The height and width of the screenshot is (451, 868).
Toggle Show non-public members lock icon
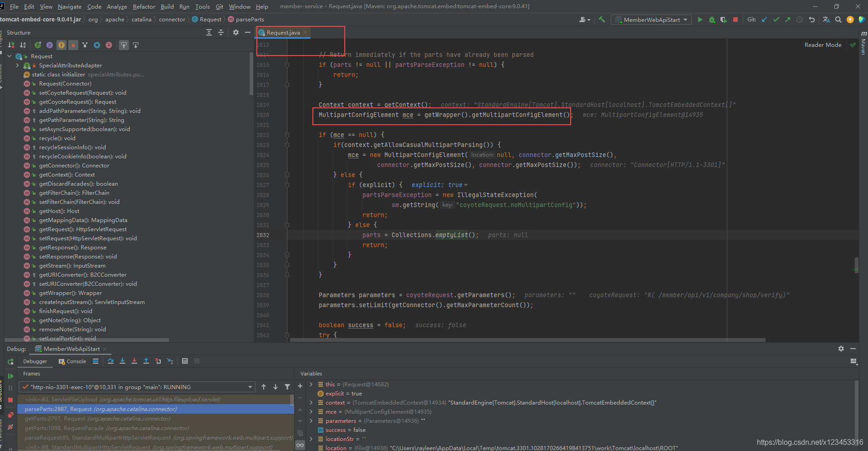[73, 45]
